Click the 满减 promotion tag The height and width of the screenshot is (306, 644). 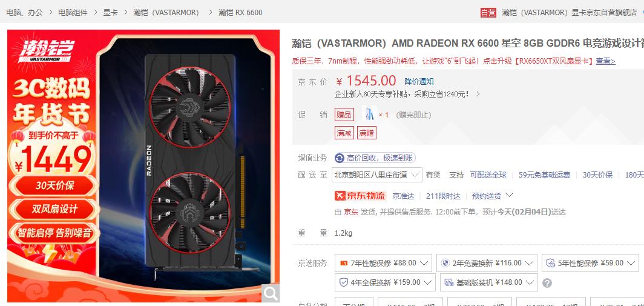[x=344, y=133]
